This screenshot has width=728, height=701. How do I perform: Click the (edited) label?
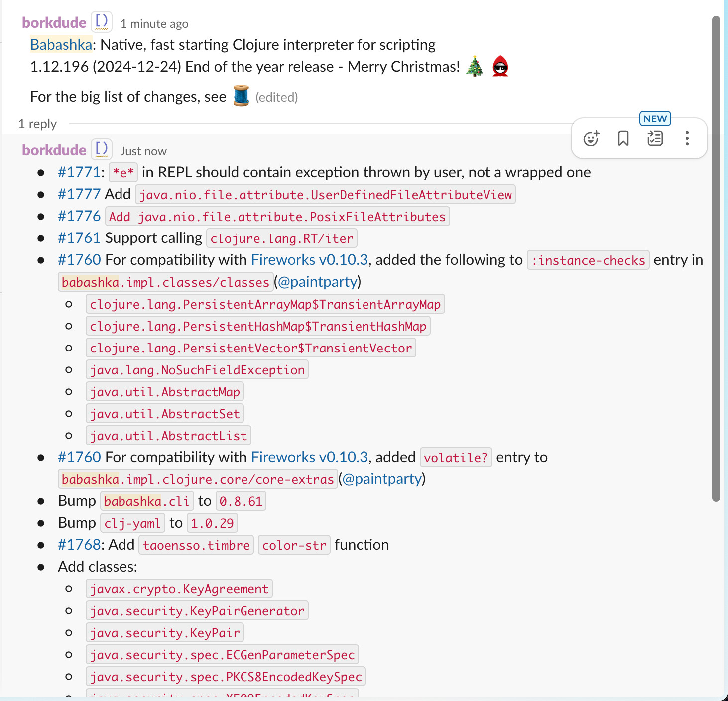tap(277, 97)
